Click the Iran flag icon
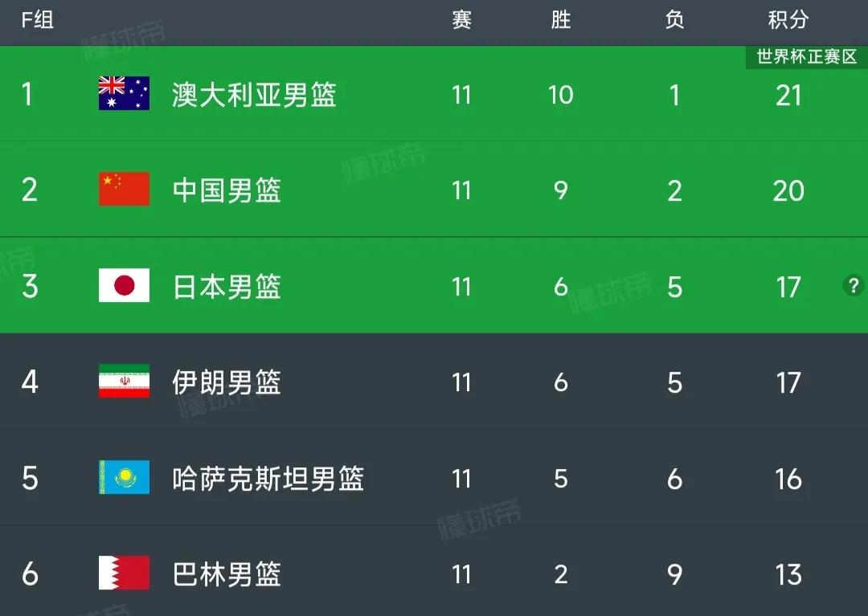Image resolution: width=868 pixels, height=616 pixels. pos(123,381)
